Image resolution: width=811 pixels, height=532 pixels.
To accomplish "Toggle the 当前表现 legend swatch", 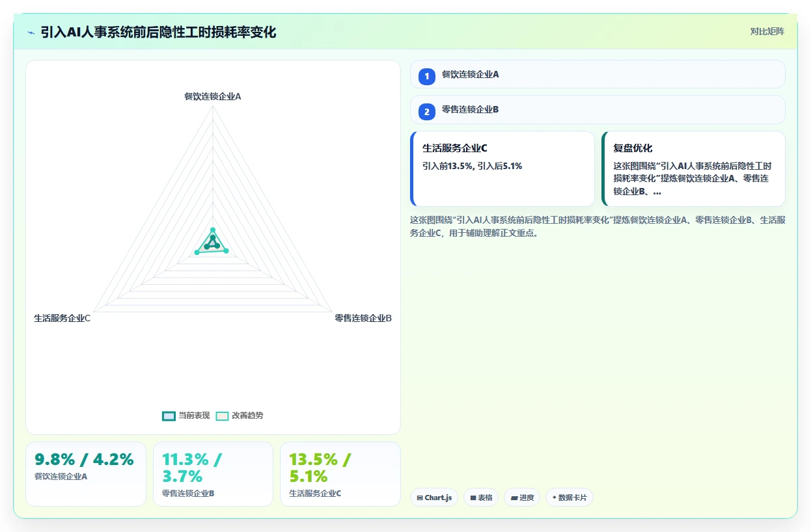I will pos(169,416).
